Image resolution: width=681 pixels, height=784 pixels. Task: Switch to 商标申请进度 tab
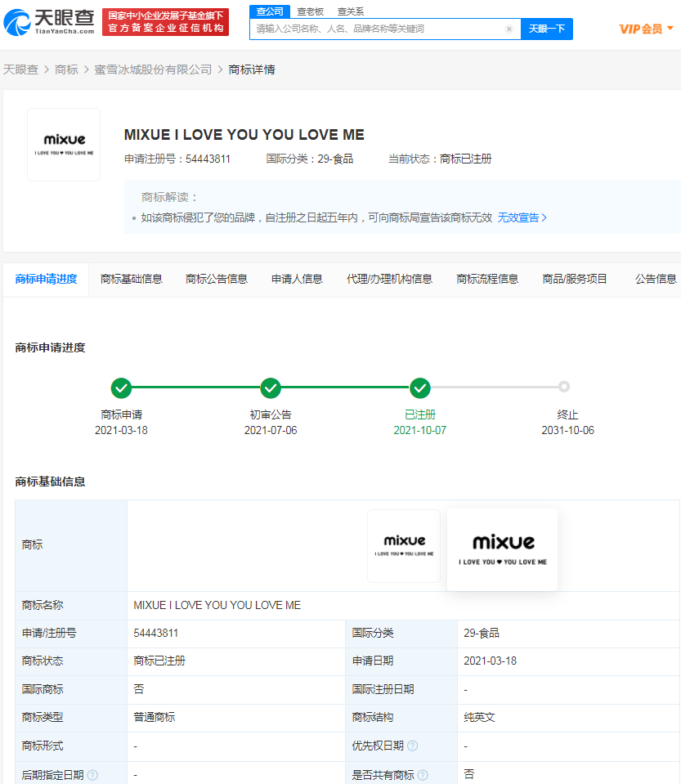pos(46,279)
